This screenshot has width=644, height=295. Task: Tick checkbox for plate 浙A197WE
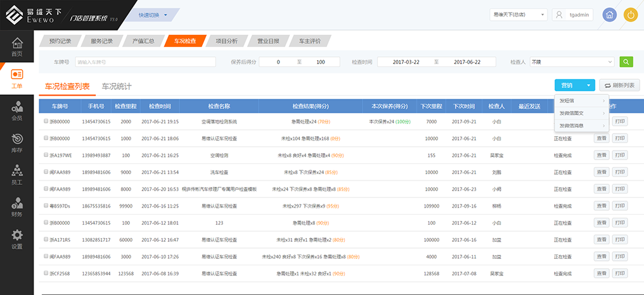coord(46,155)
